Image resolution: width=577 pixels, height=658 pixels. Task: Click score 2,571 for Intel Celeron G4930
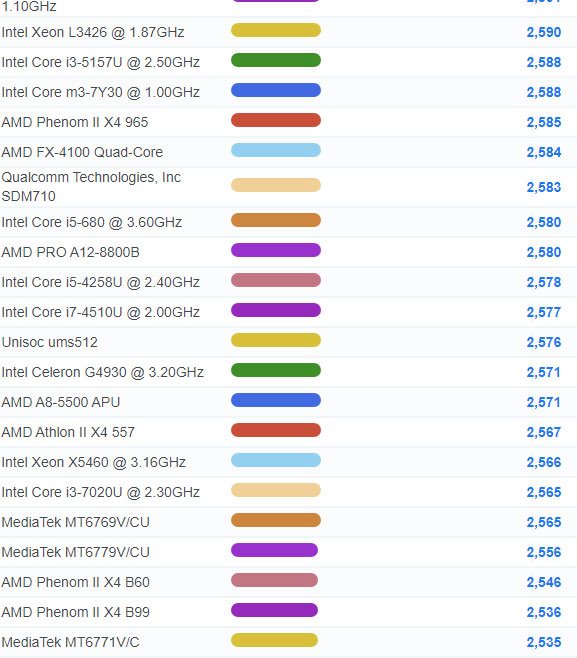(544, 373)
